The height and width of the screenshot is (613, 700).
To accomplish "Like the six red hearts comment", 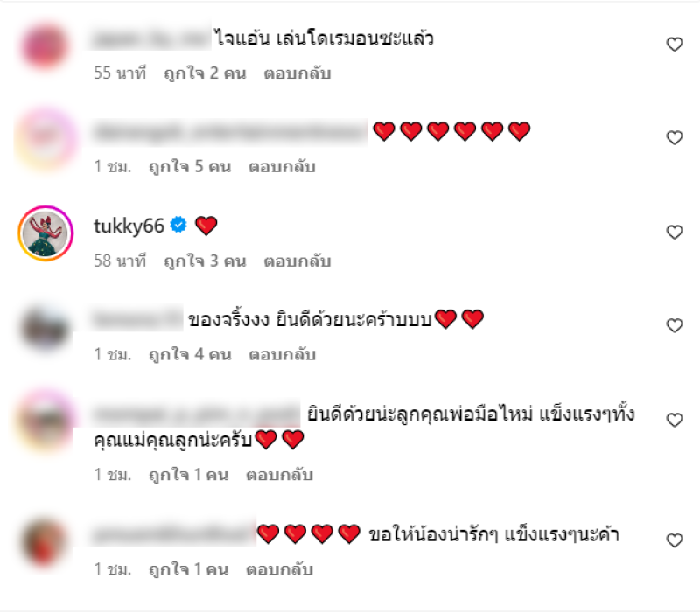I will click(x=674, y=137).
